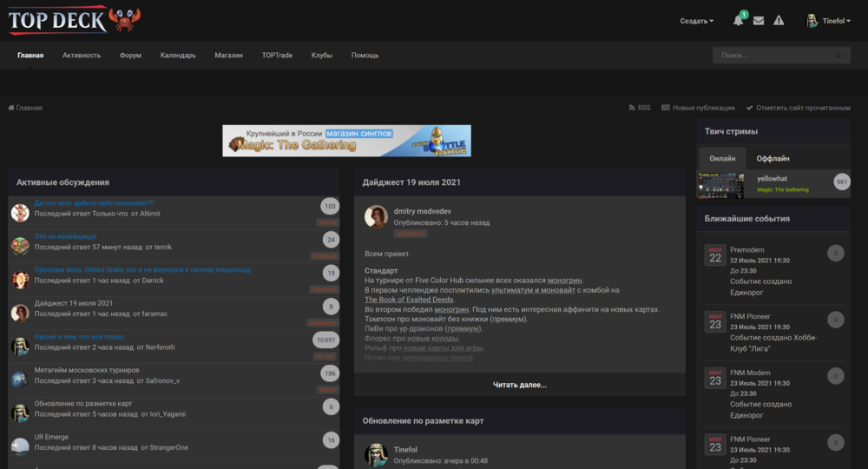Open the TOPTrade menu item
This screenshot has width=868, height=469.
277,56
